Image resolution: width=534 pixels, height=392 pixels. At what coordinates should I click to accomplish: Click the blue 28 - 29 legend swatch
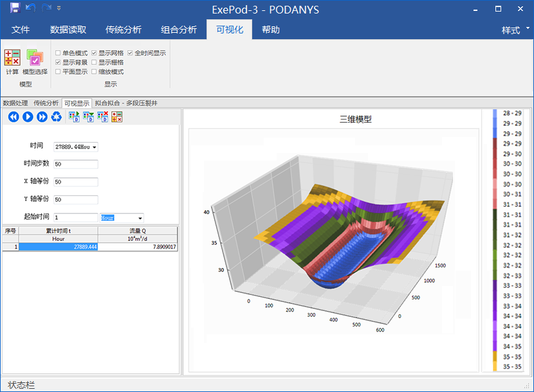[x=495, y=113]
